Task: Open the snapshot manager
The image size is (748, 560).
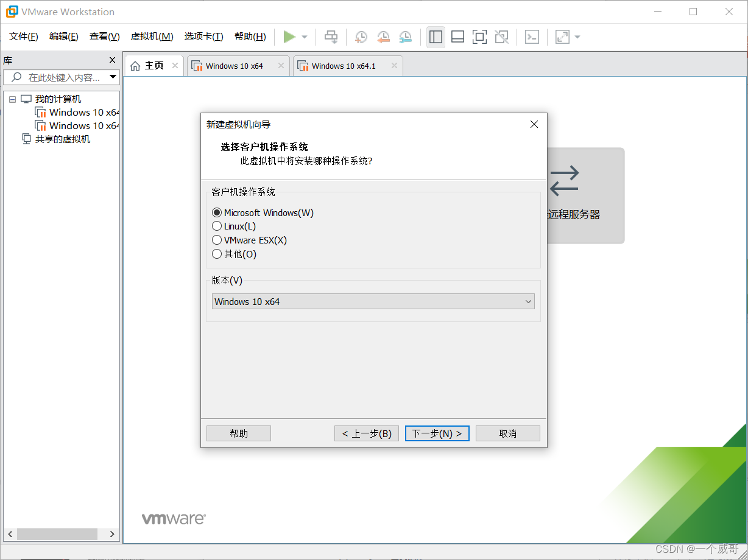Action: tap(405, 37)
